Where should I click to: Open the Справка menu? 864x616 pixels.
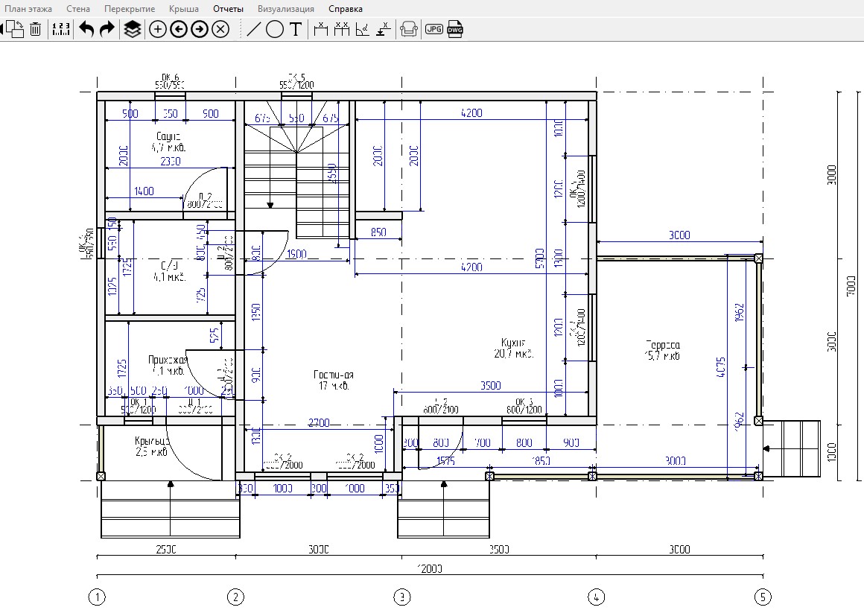point(346,9)
